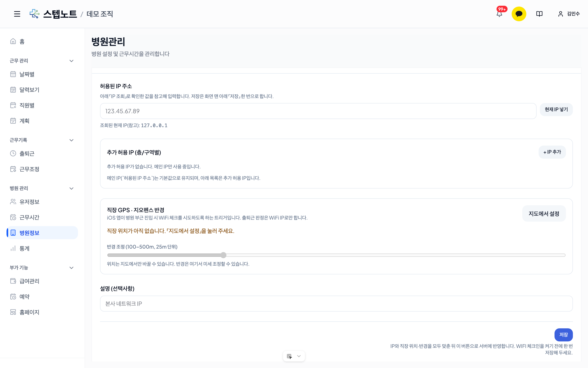Open the 김민수 user profile menu

click(x=569, y=14)
